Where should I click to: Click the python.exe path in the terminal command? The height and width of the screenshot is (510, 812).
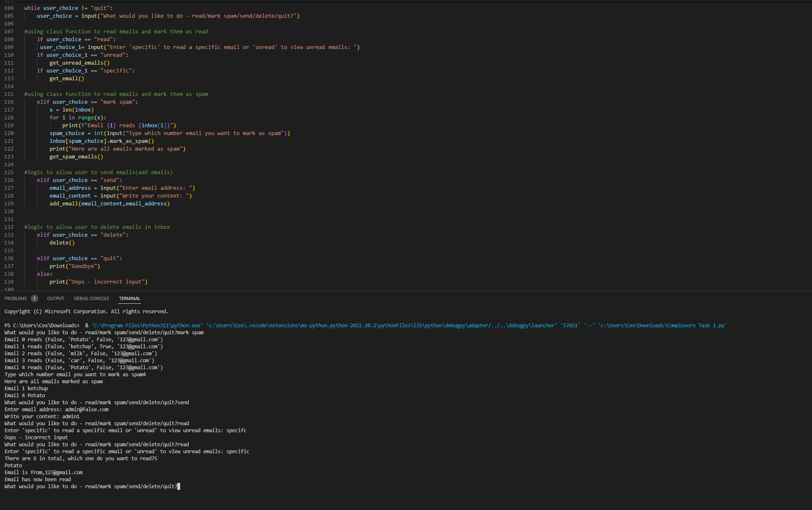(x=147, y=326)
